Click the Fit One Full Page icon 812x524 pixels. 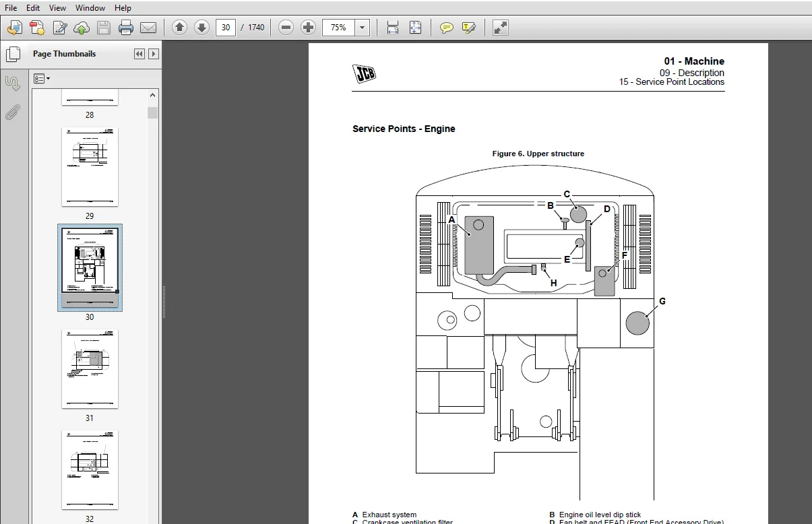click(415, 28)
